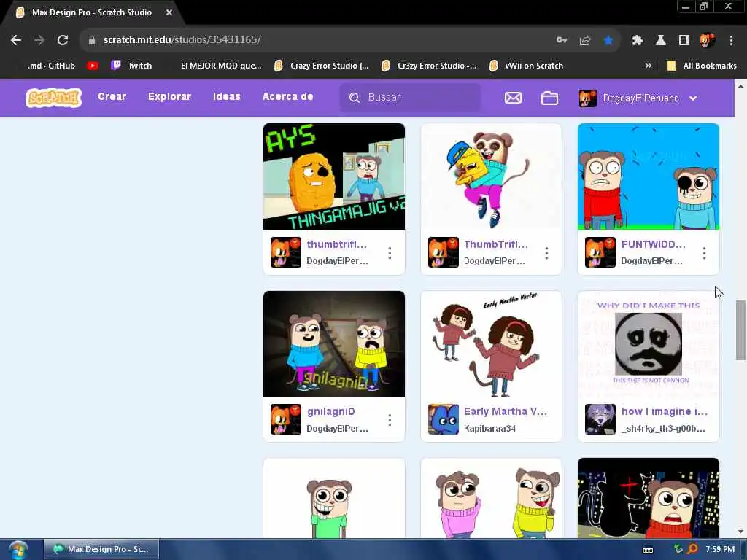Screen dimensions: 747x560
Task: Show more bookmarks with the chevron
Action: 648,66
